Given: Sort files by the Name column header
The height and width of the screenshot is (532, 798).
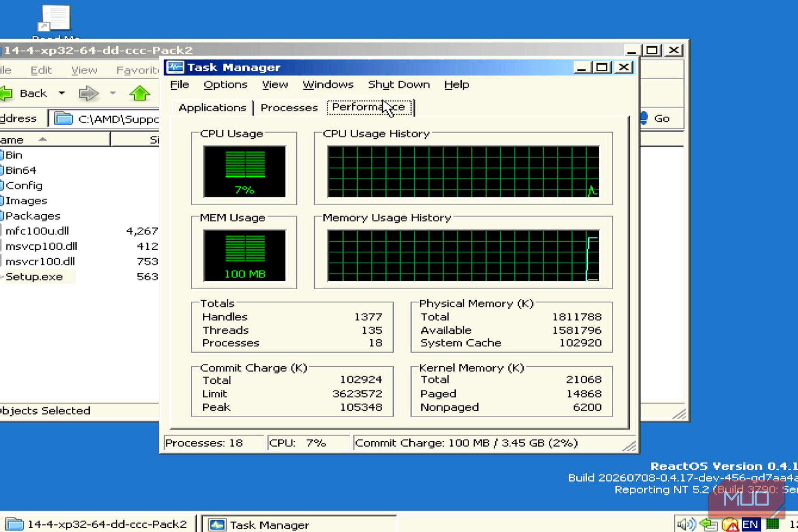Looking at the screenshot, I should 55,140.
